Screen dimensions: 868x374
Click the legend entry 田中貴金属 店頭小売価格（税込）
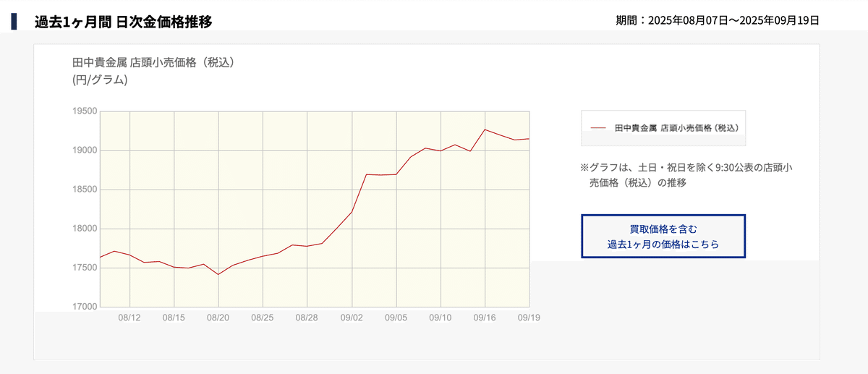tap(676, 128)
